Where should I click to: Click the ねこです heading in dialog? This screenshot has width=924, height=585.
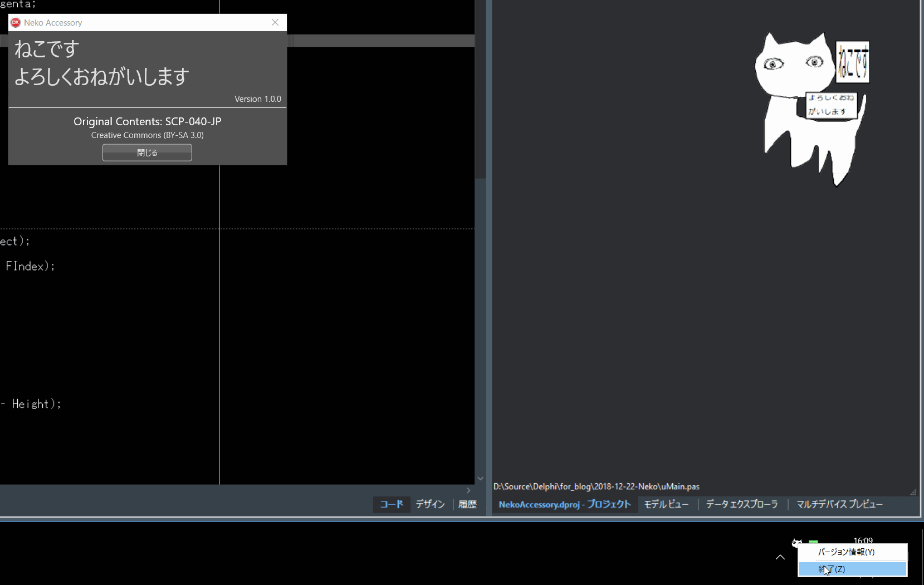tap(47, 49)
